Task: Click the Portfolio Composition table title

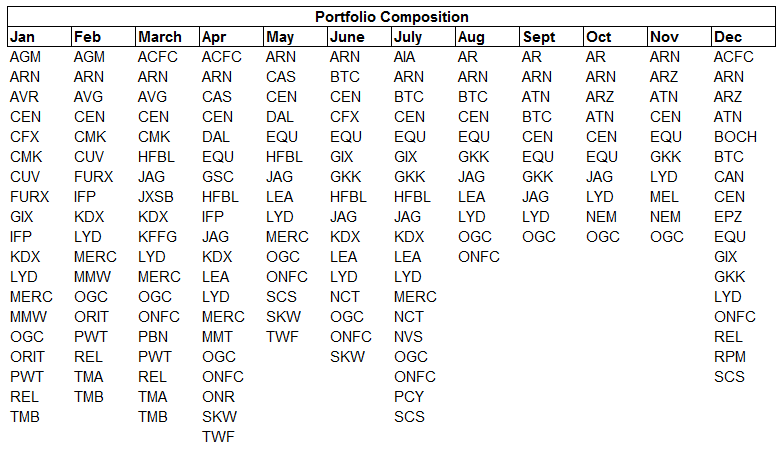Action: [x=391, y=17]
